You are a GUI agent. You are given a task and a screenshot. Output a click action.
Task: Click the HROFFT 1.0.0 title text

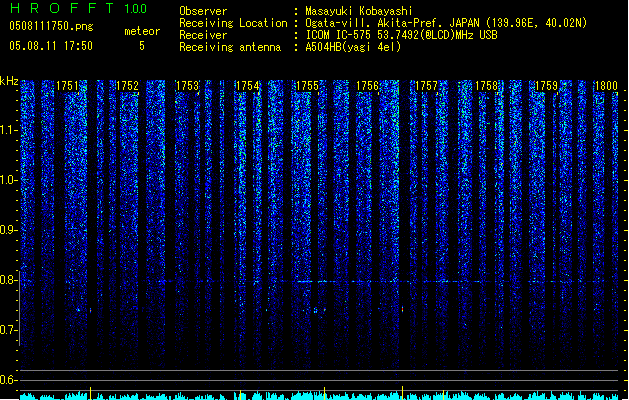(78, 8)
